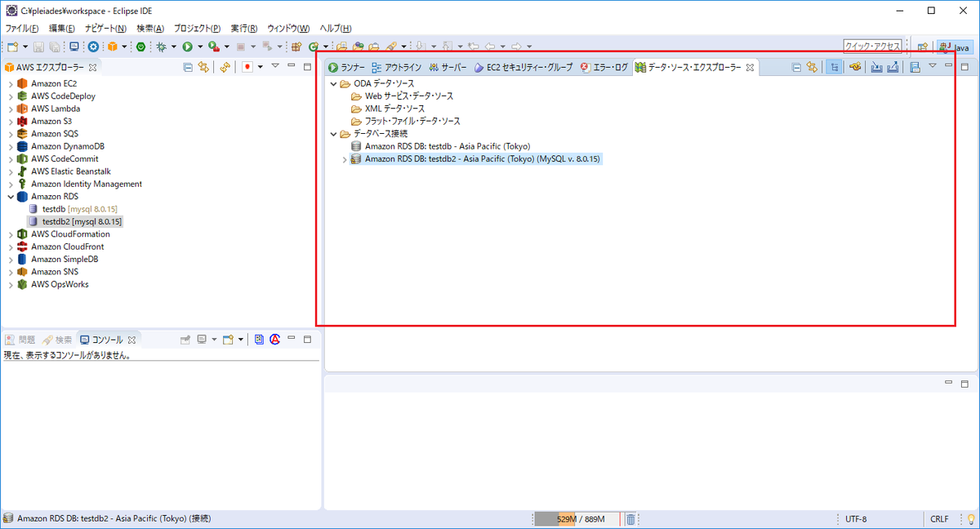The width and height of the screenshot is (980, 529).
Task: Select Amazon Identity Management item
Action: (x=79, y=184)
